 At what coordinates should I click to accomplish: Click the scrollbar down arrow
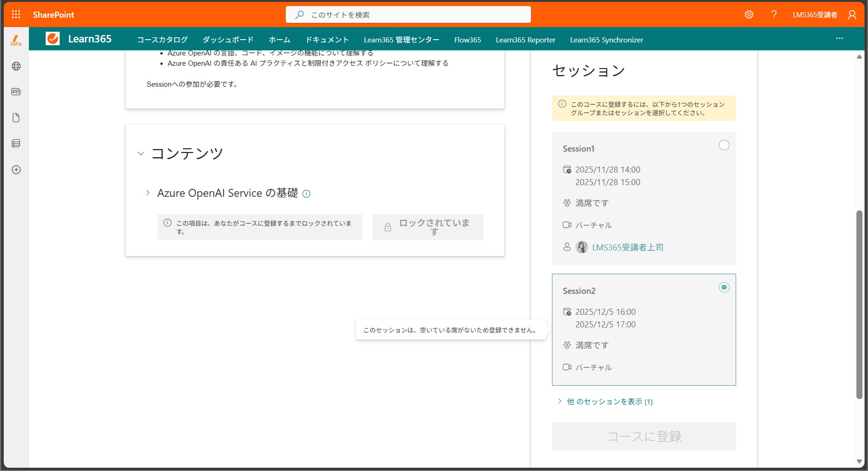[x=859, y=461]
